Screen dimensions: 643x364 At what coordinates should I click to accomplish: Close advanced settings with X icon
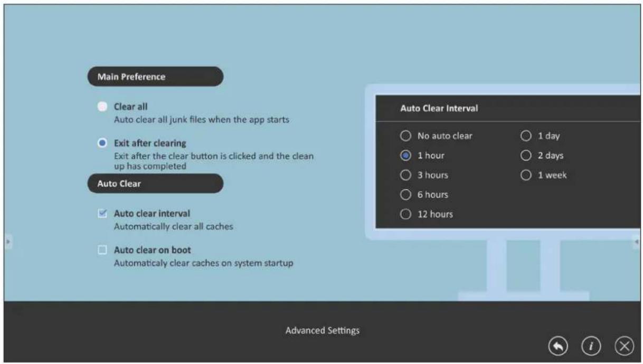(x=624, y=346)
